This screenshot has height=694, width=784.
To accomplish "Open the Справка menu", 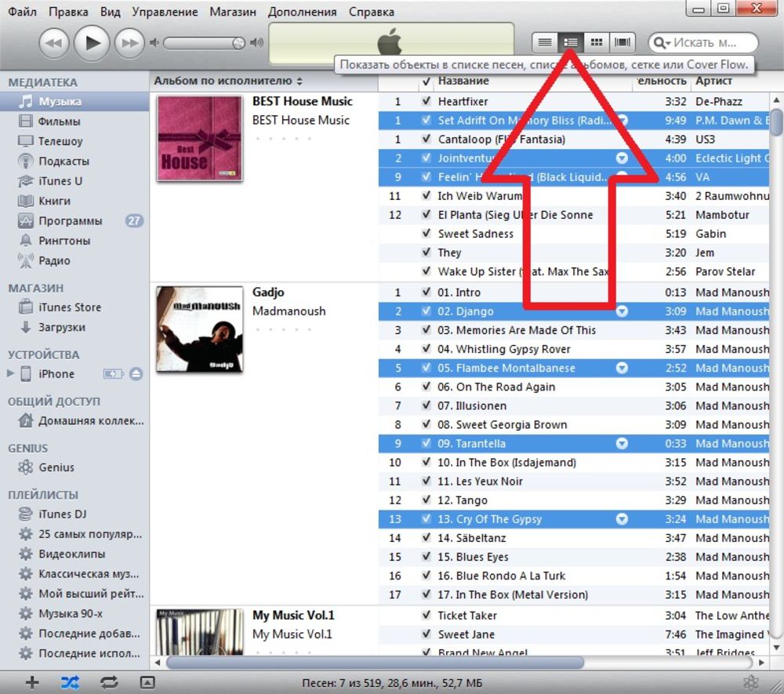I will [x=372, y=12].
